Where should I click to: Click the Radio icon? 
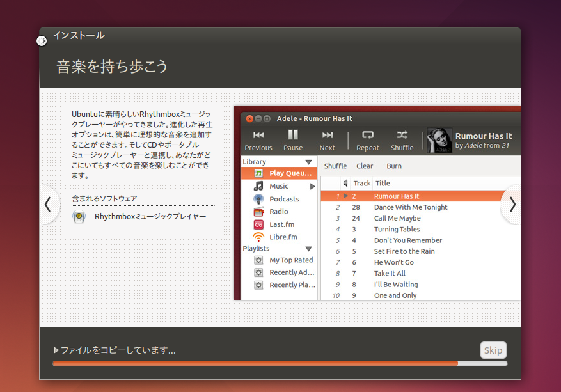pyautogui.click(x=258, y=212)
